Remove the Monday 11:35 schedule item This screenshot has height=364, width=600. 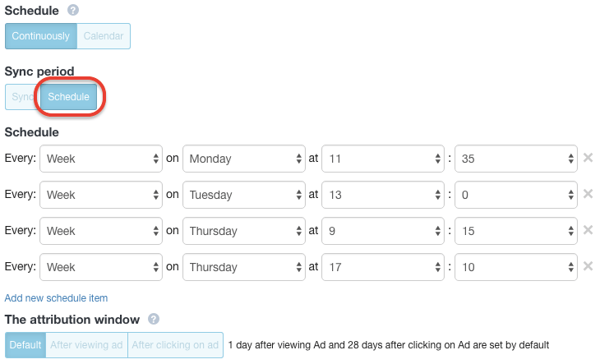tap(588, 158)
